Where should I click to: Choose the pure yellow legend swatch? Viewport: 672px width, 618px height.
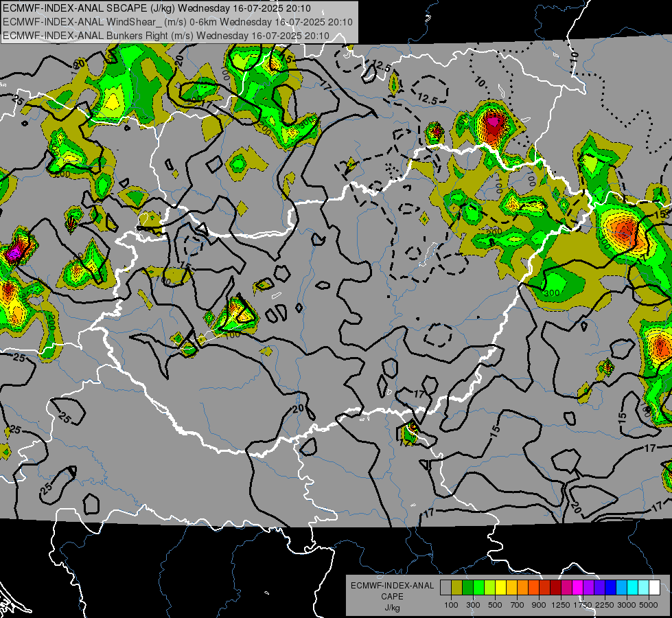point(500,588)
